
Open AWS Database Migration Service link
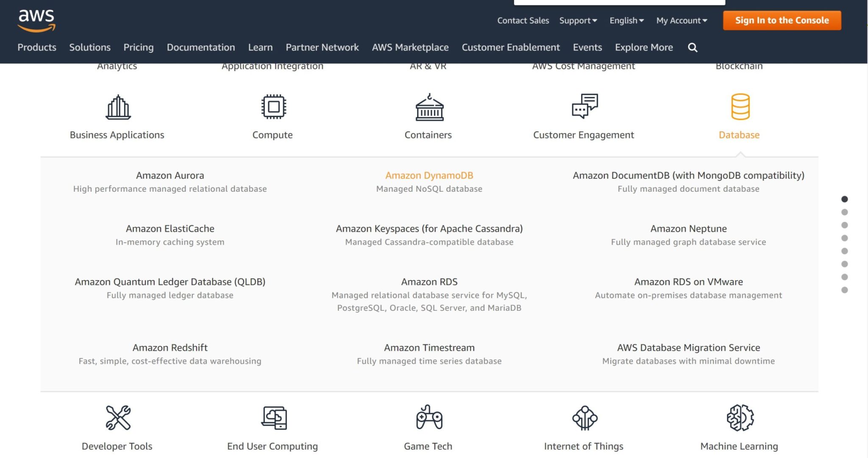[688, 347]
